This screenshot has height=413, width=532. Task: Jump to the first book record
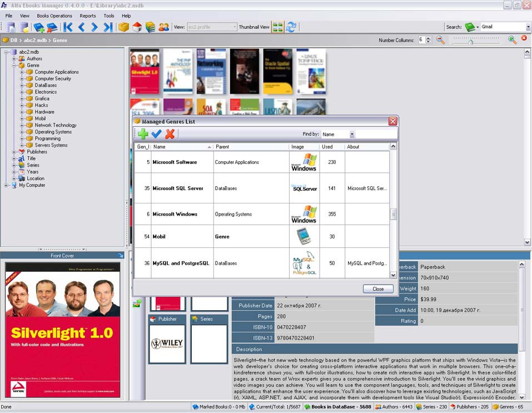pos(68,27)
